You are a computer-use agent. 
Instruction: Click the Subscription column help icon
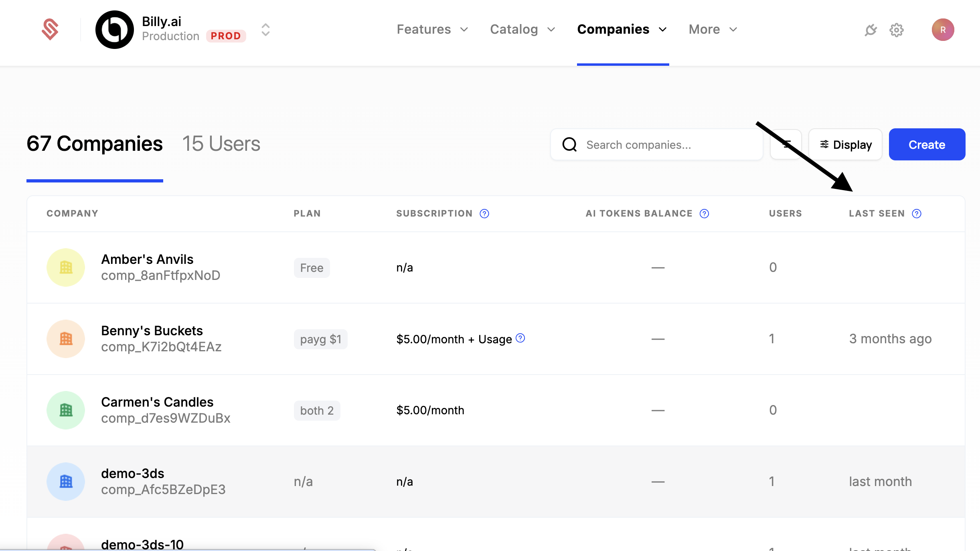pos(484,214)
